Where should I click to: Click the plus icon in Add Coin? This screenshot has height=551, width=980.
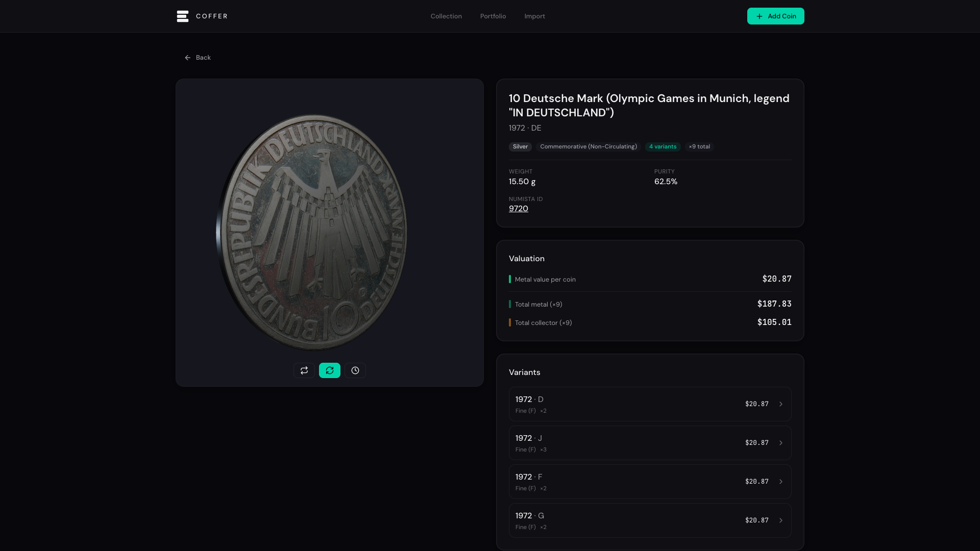tap(759, 16)
